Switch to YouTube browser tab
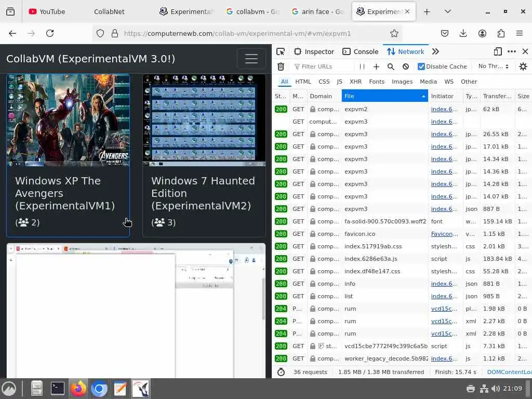The width and height of the screenshot is (532, 399). click(x=47, y=11)
